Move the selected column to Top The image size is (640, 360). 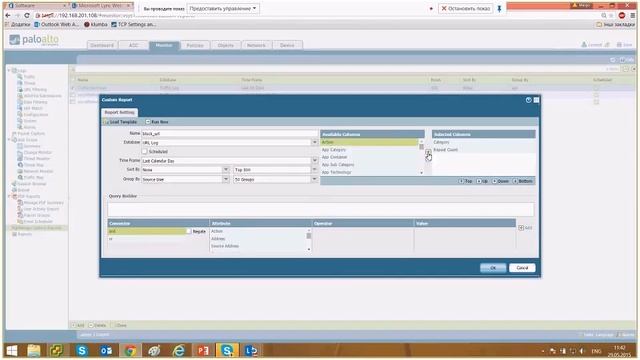pos(466,181)
